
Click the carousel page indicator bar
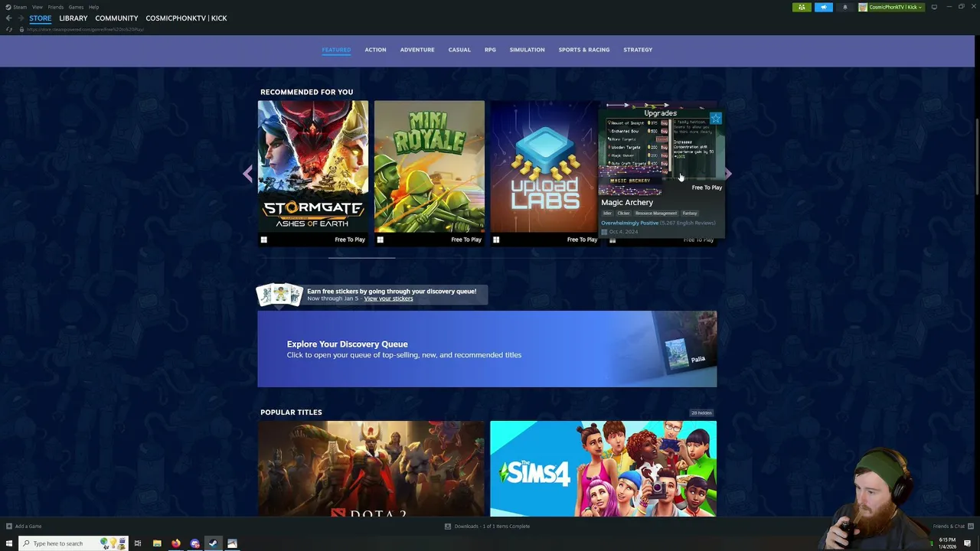[x=362, y=258]
